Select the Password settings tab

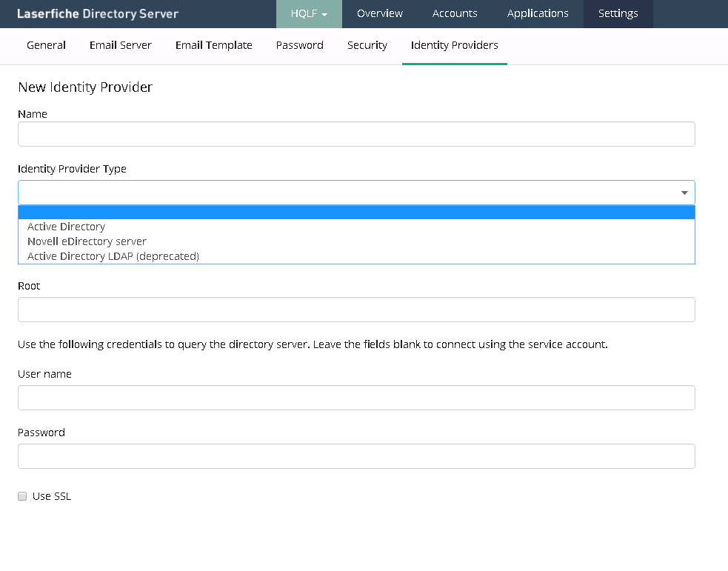[299, 46]
